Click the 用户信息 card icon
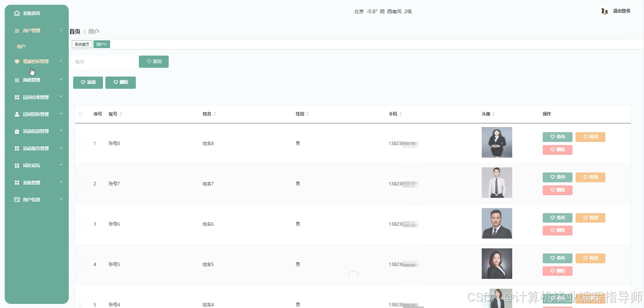The height and width of the screenshot is (308, 644). point(17,200)
